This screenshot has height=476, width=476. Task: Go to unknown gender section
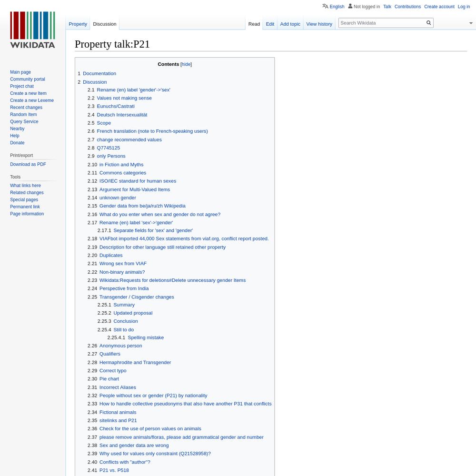click(x=118, y=198)
